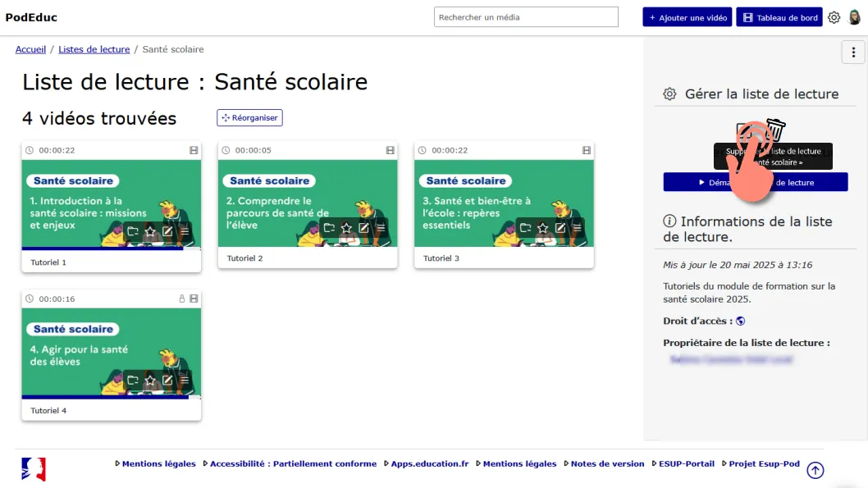Click the video type icon on Tutoriel 1
Image resolution: width=868 pixels, height=488 pixels.
coord(194,150)
